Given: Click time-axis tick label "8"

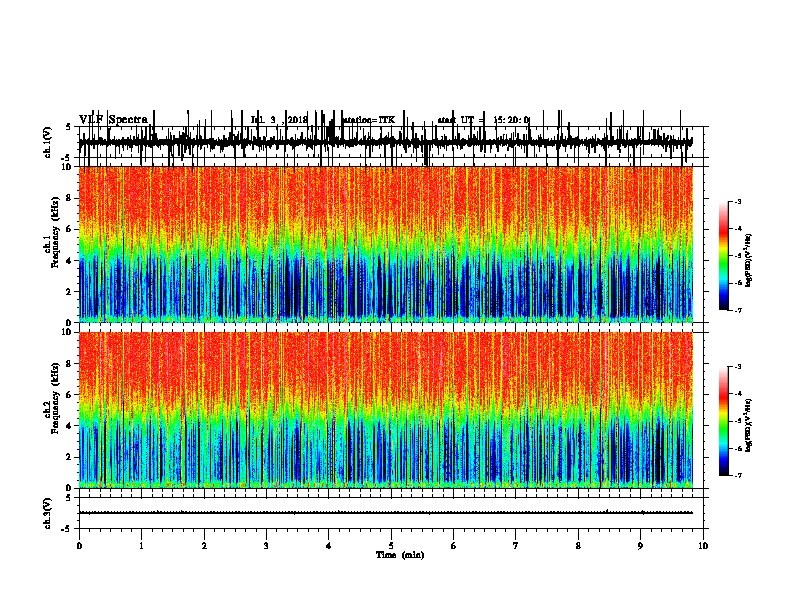Looking at the screenshot, I should click(x=578, y=546).
